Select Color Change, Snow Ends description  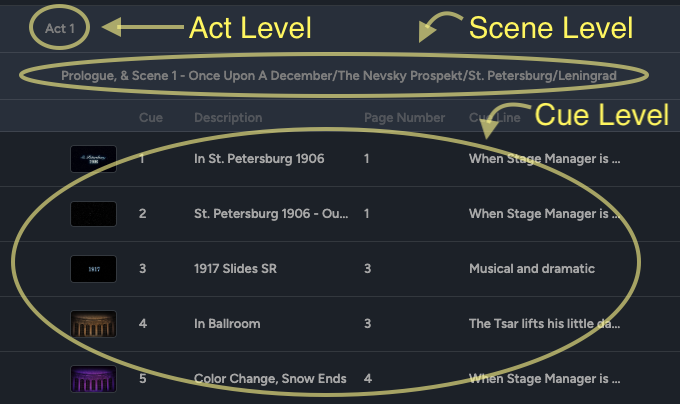pyautogui.click(x=270, y=379)
